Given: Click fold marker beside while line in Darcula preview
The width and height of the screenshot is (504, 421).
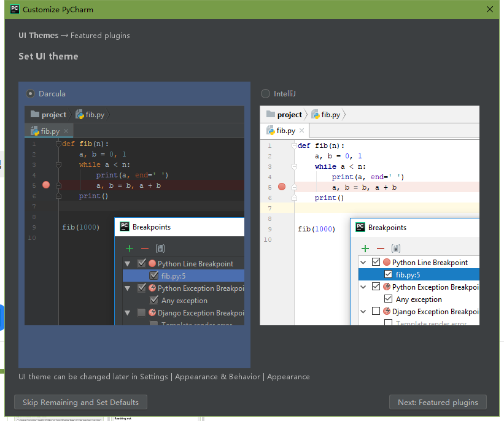Looking at the screenshot, I should (x=58, y=164).
